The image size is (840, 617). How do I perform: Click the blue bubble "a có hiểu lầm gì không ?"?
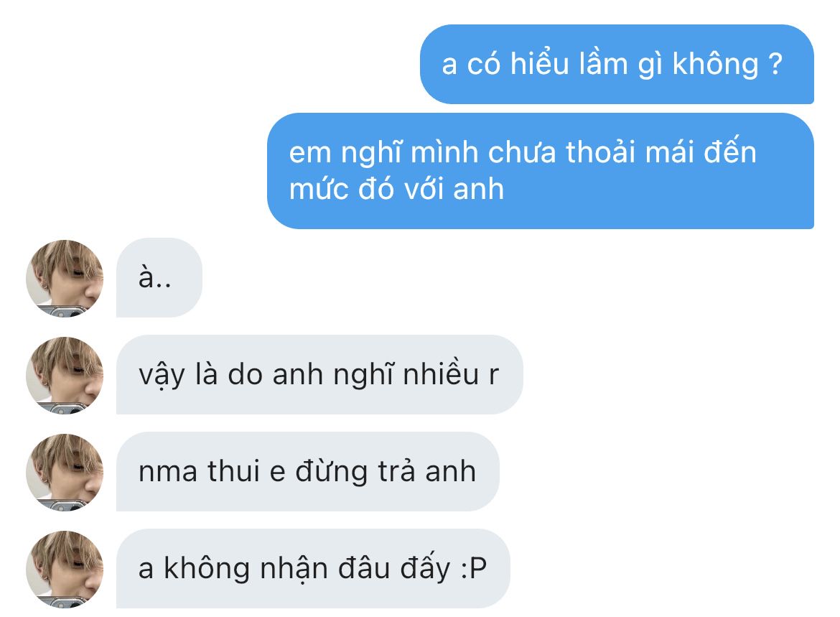tap(617, 65)
